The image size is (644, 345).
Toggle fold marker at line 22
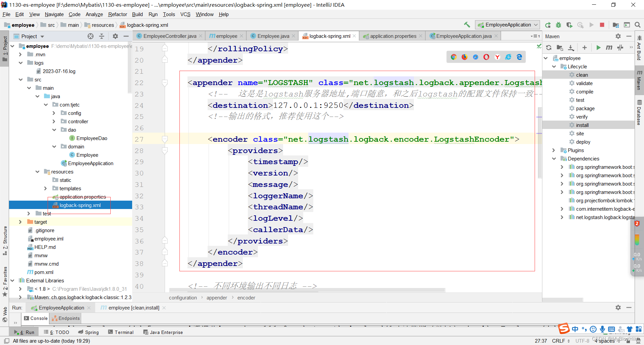[165, 83]
